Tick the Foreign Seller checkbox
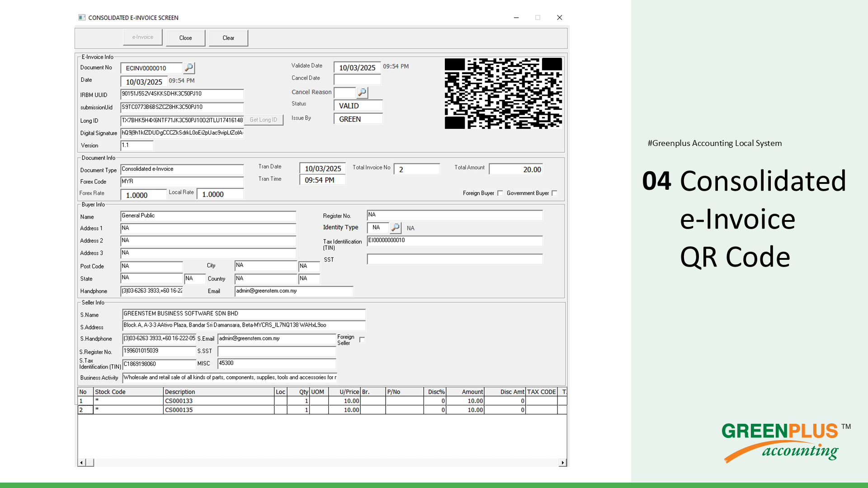The image size is (868, 488). point(362,340)
